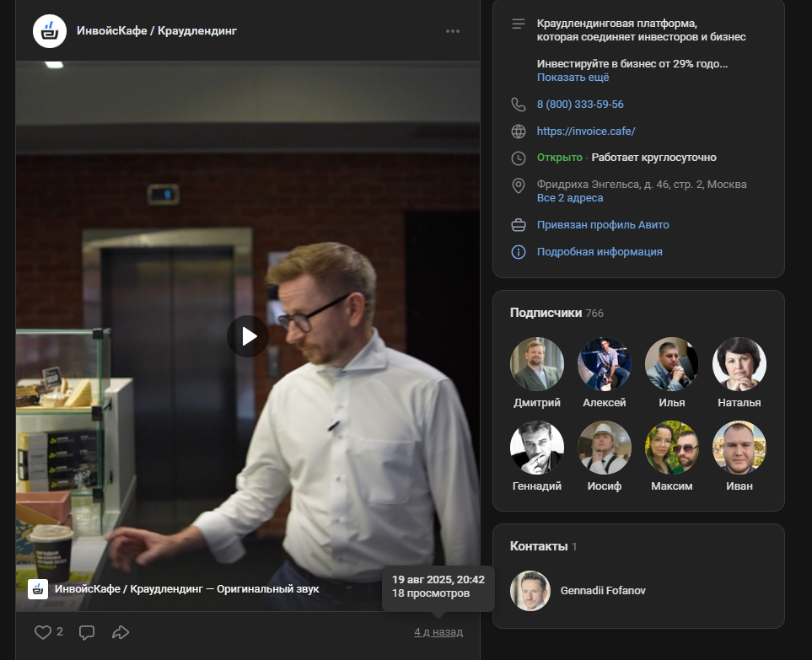Click the post timestamp 4 д назад
Screen dimensions: 812x660
click(x=438, y=632)
